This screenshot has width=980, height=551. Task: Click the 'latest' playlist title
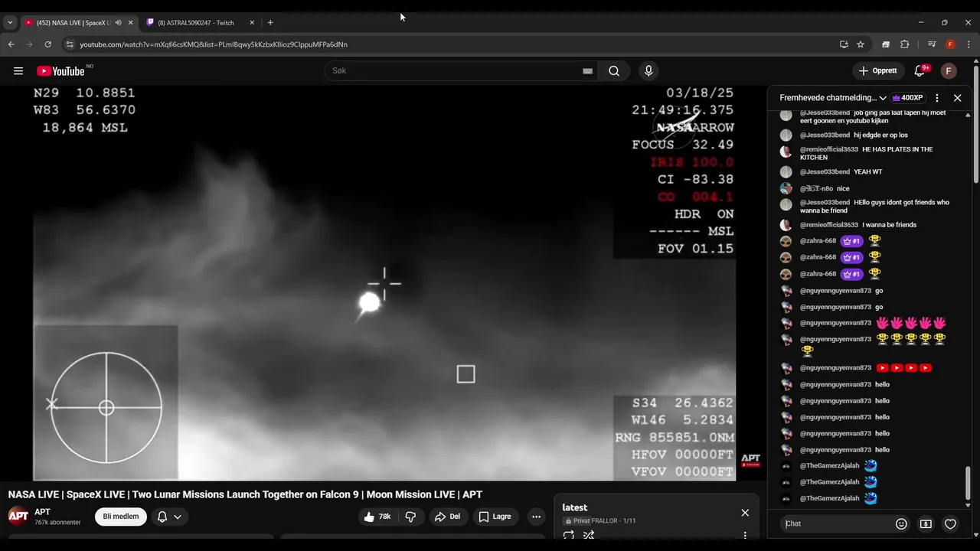pyautogui.click(x=575, y=507)
